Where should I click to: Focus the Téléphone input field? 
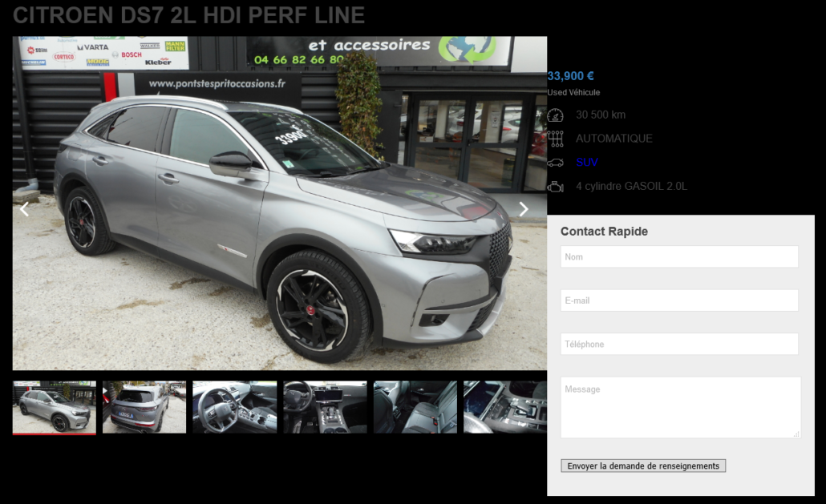coord(679,344)
